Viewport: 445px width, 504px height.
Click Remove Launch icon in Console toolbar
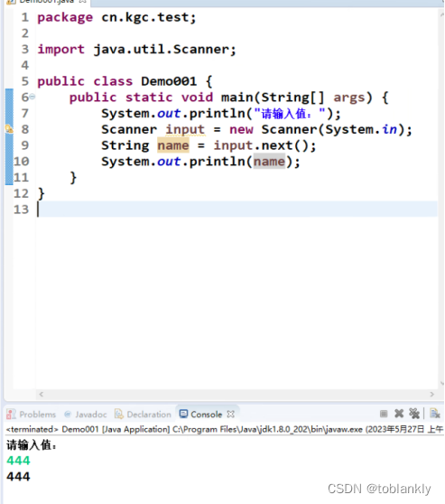click(x=399, y=414)
